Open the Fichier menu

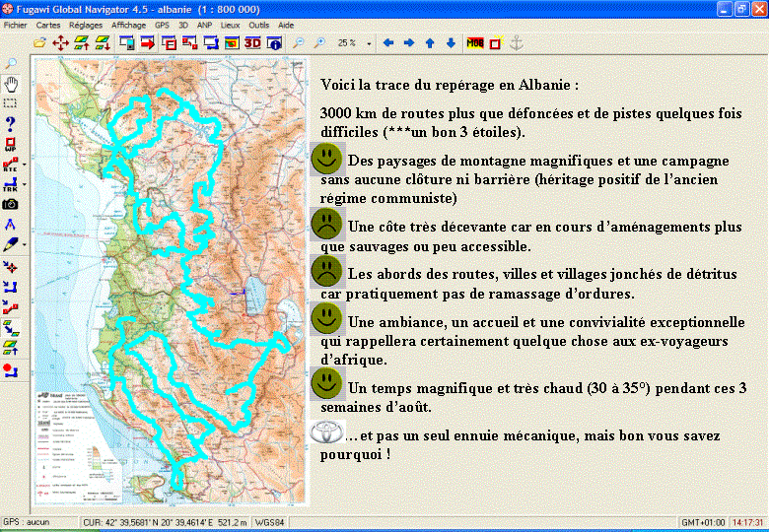point(15,25)
